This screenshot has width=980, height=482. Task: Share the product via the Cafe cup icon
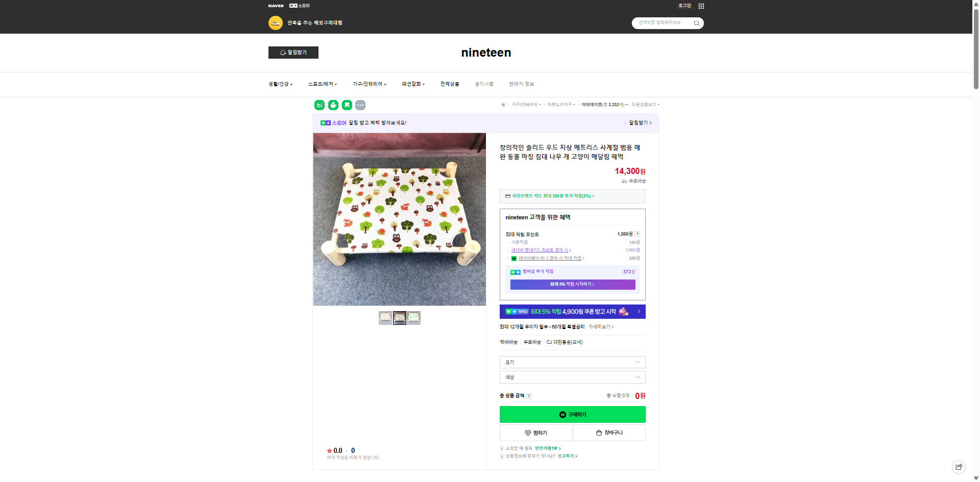tap(333, 105)
